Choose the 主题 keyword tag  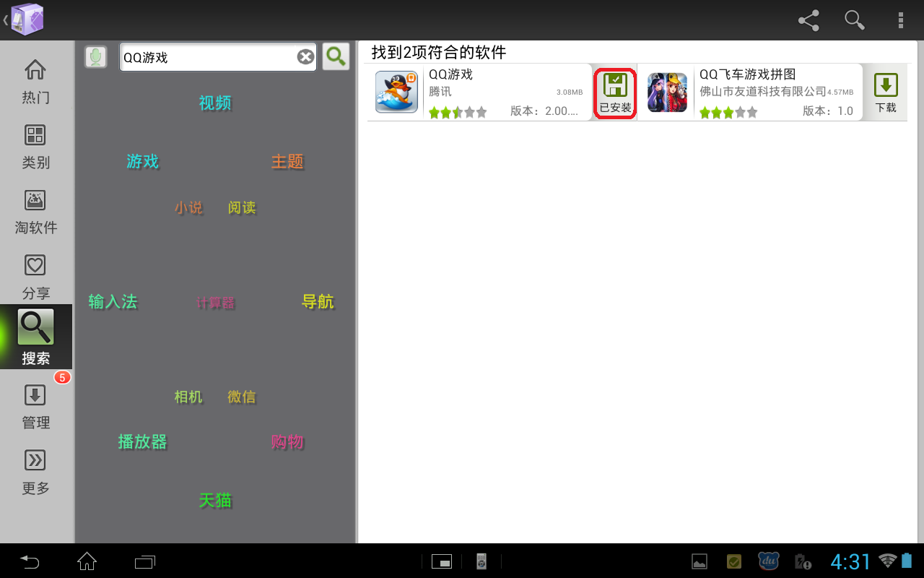tap(287, 161)
